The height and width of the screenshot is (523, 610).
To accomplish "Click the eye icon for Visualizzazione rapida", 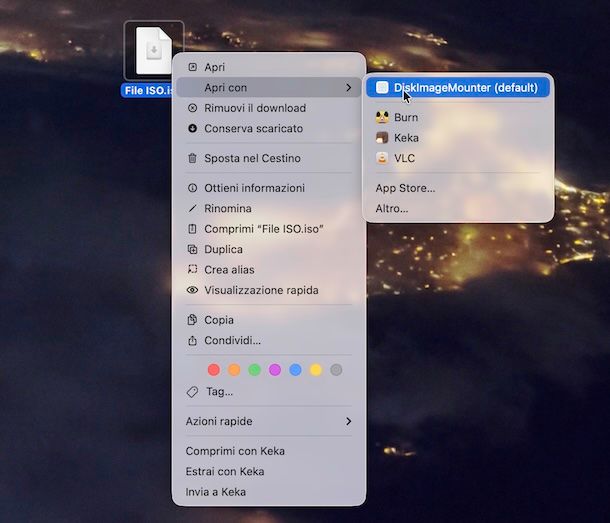I will (x=192, y=290).
